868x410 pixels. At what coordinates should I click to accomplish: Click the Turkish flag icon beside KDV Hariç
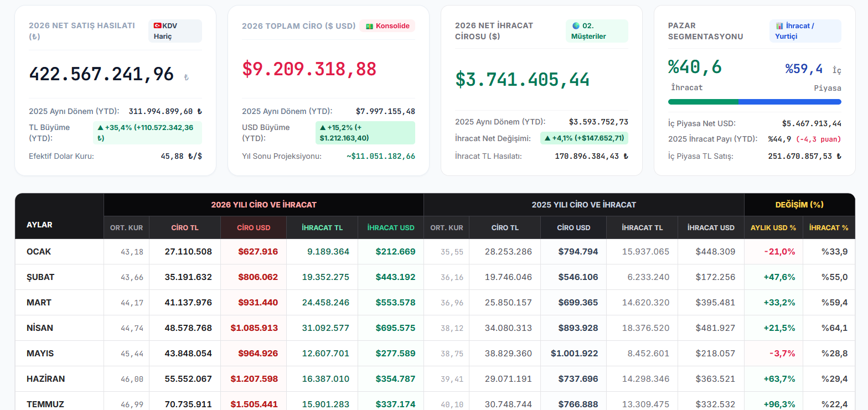point(157,25)
